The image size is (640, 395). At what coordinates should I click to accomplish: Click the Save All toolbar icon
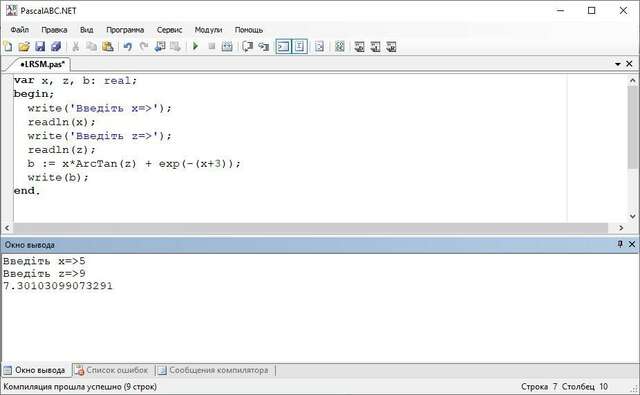(56, 47)
